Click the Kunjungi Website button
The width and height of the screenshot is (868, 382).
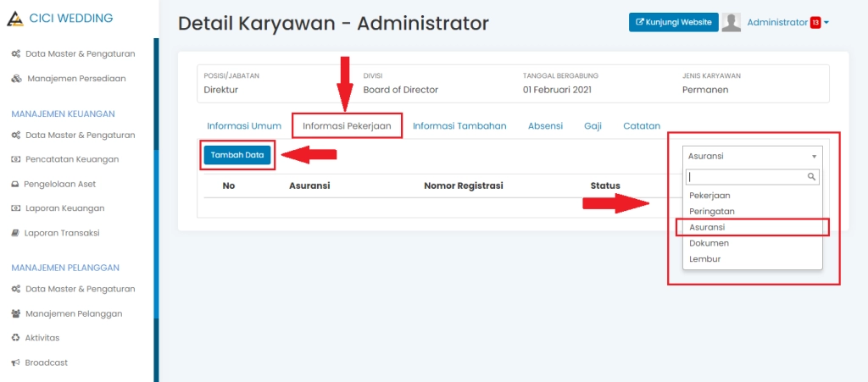click(x=674, y=22)
